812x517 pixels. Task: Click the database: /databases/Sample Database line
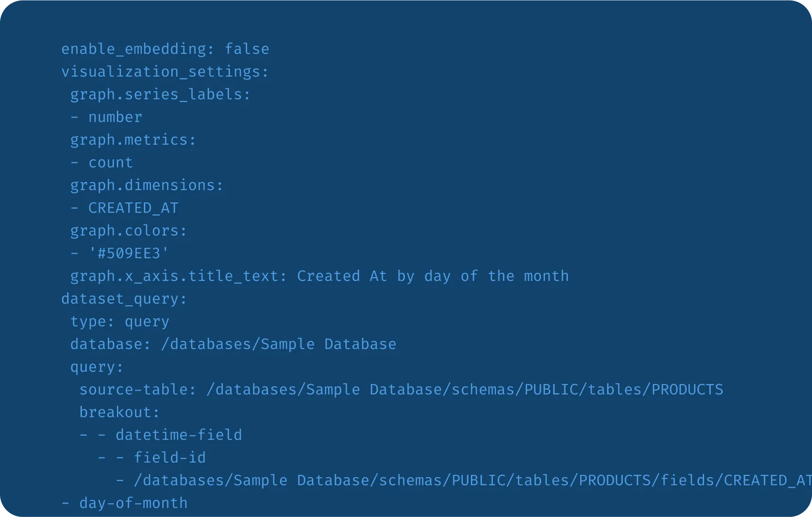pos(233,344)
